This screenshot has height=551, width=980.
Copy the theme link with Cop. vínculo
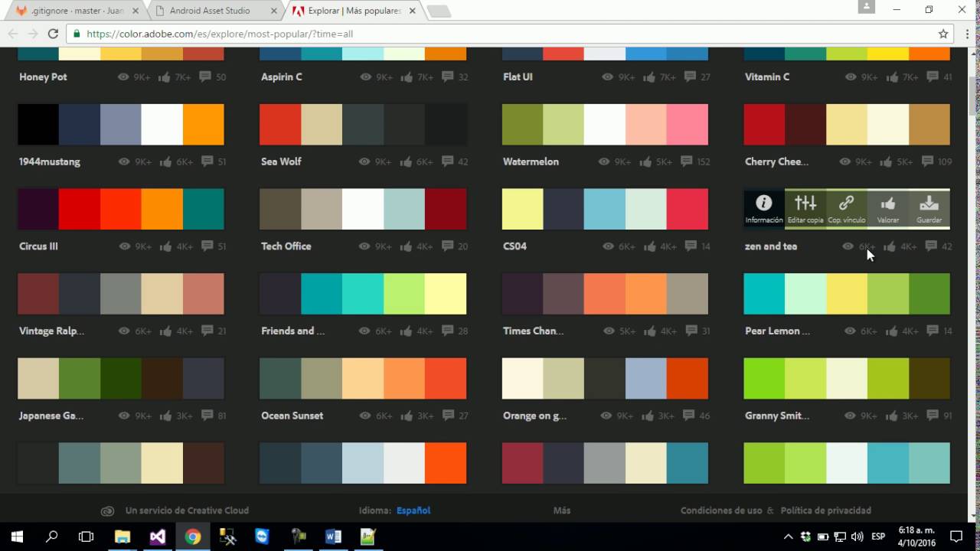(846, 208)
